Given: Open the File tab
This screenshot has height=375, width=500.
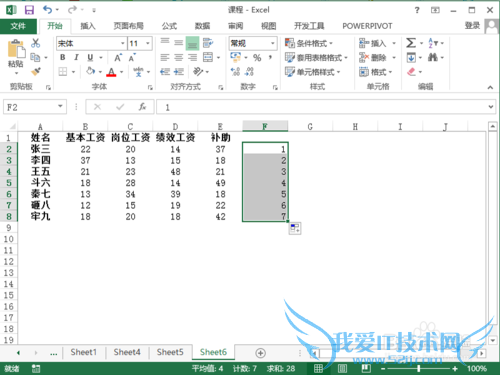Looking at the screenshot, I should click(18, 26).
